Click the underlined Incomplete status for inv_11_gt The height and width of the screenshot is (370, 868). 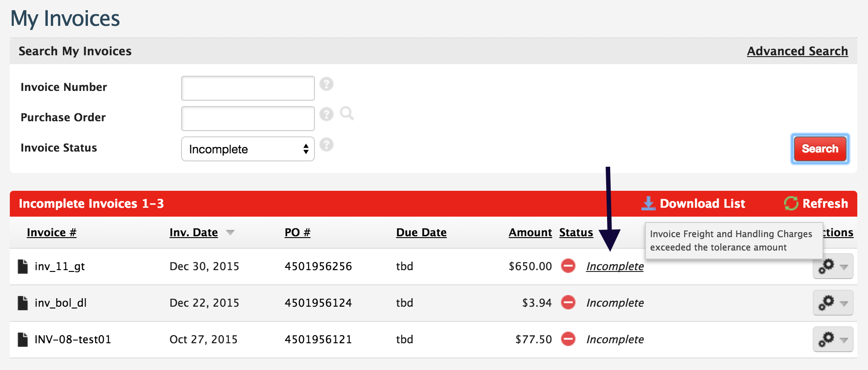pos(615,266)
